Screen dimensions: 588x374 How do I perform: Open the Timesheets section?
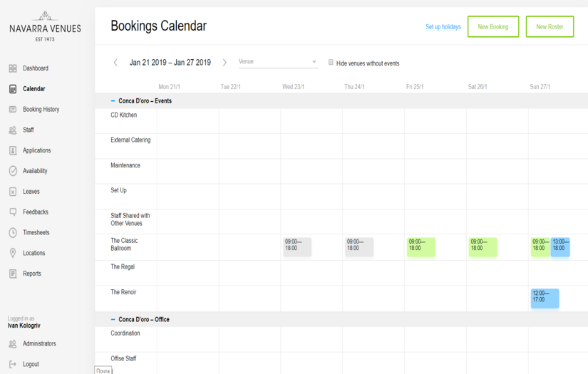coord(36,232)
